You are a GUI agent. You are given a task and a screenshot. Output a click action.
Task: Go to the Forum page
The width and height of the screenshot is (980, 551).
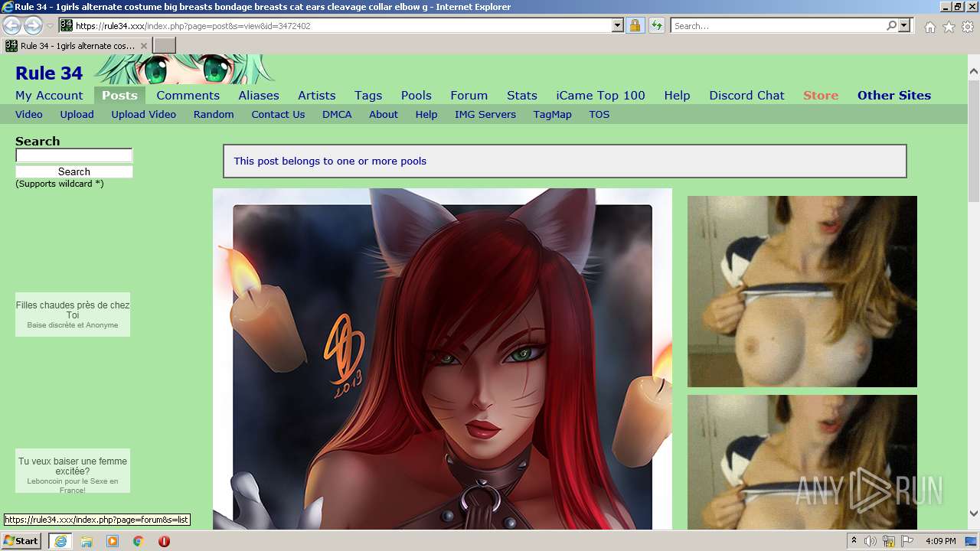click(469, 95)
